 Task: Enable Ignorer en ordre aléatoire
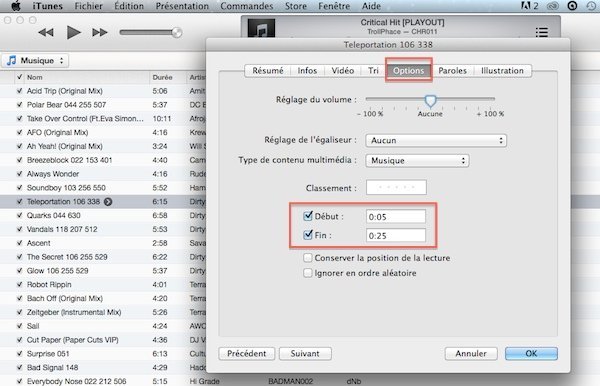click(308, 273)
